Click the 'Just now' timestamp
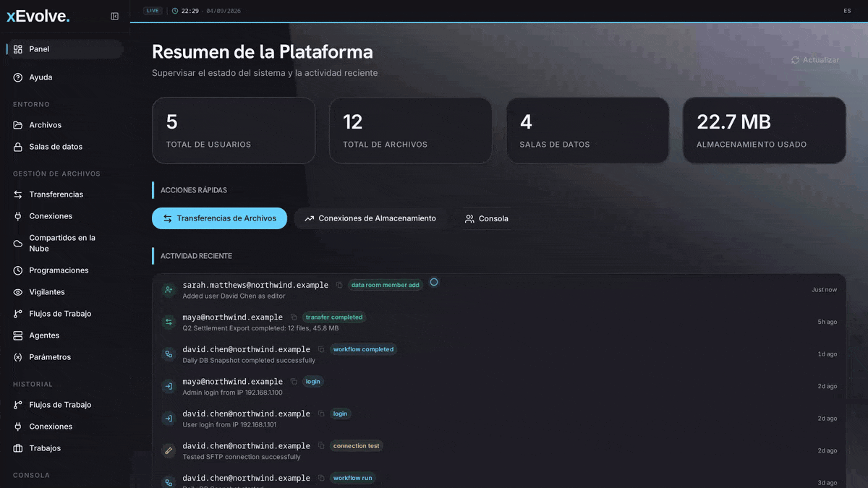Image resolution: width=868 pixels, height=488 pixels. 824,290
